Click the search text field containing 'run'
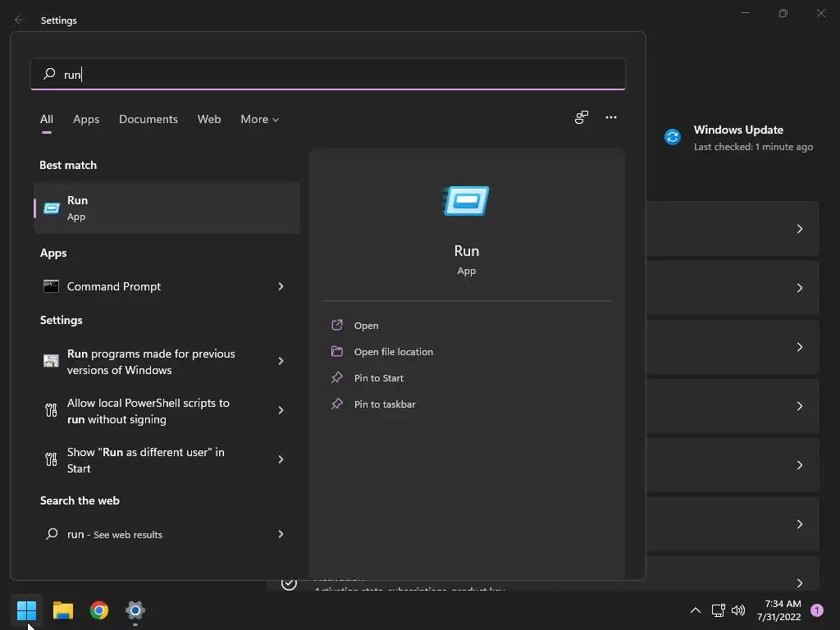840x630 pixels. [x=328, y=74]
